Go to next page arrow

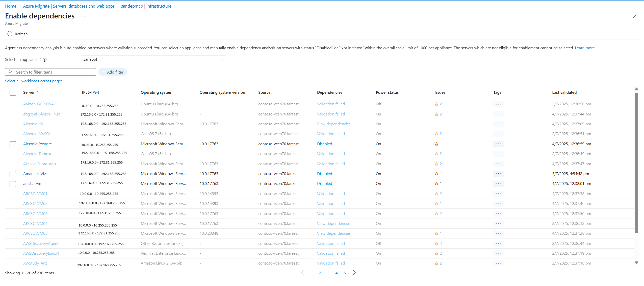354,273
